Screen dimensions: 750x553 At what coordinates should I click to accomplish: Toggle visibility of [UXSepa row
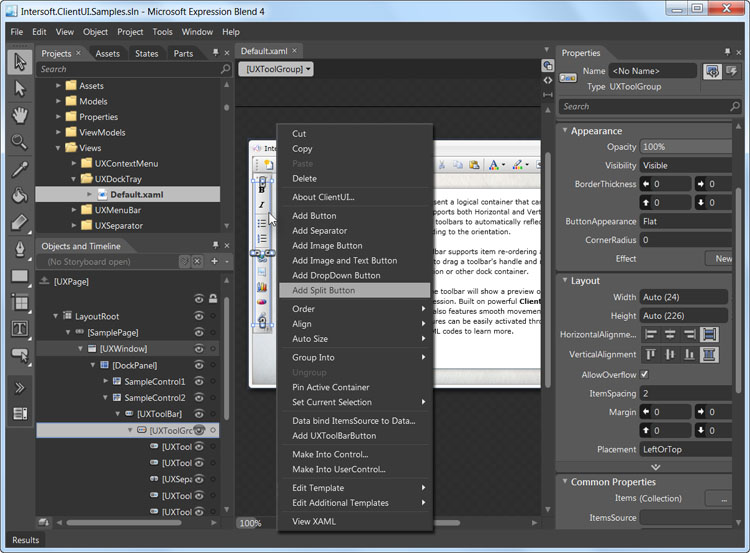click(x=199, y=479)
